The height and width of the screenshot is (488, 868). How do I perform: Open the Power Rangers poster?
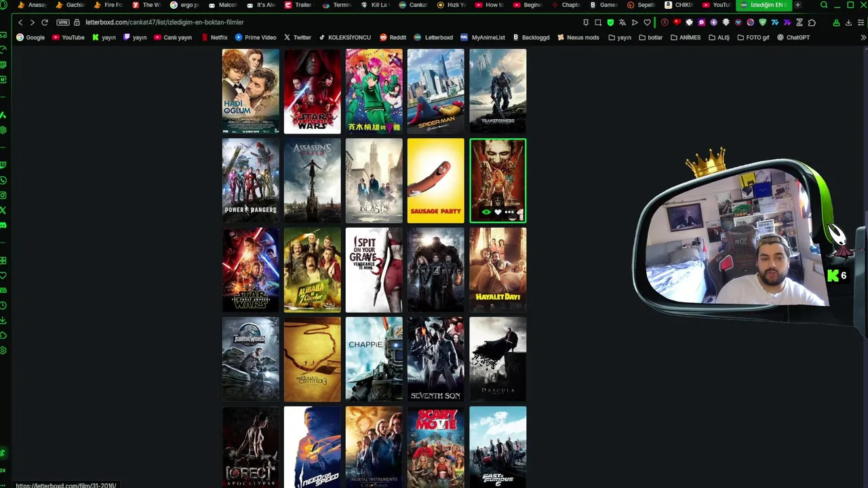(x=251, y=181)
